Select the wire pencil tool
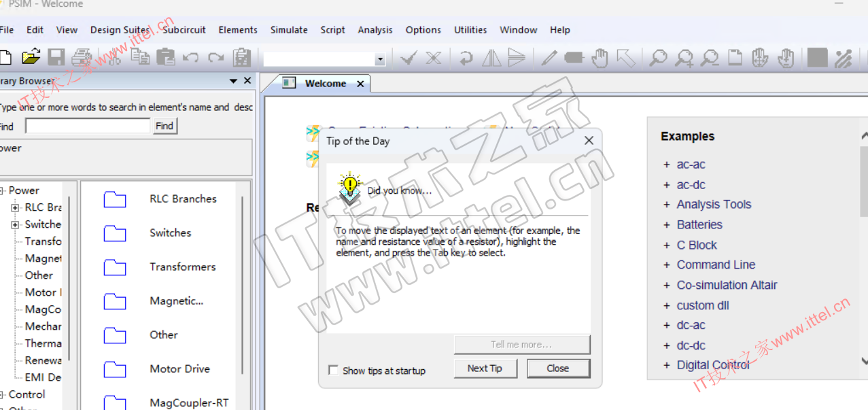 tap(549, 58)
